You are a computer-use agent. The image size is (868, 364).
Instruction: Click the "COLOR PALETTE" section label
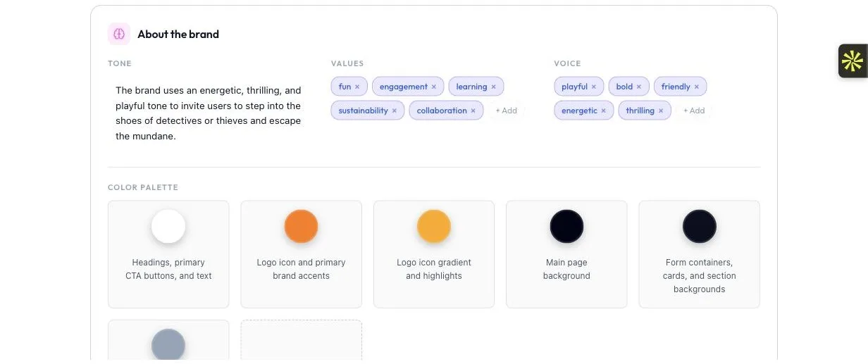[143, 187]
